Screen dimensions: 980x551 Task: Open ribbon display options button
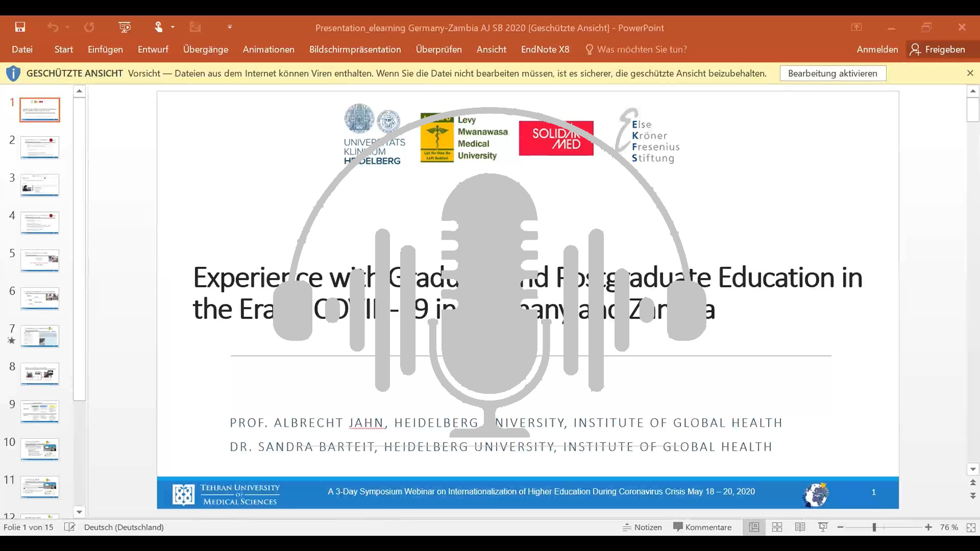pos(856,27)
